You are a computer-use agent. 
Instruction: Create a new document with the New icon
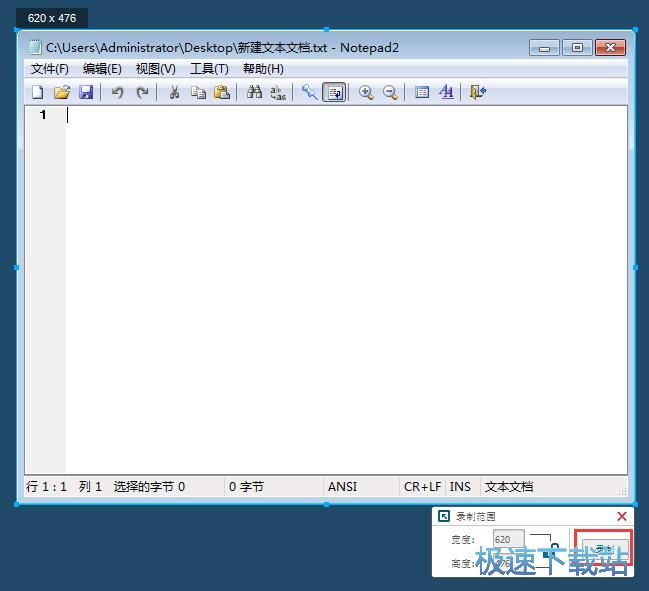(38, 92)
